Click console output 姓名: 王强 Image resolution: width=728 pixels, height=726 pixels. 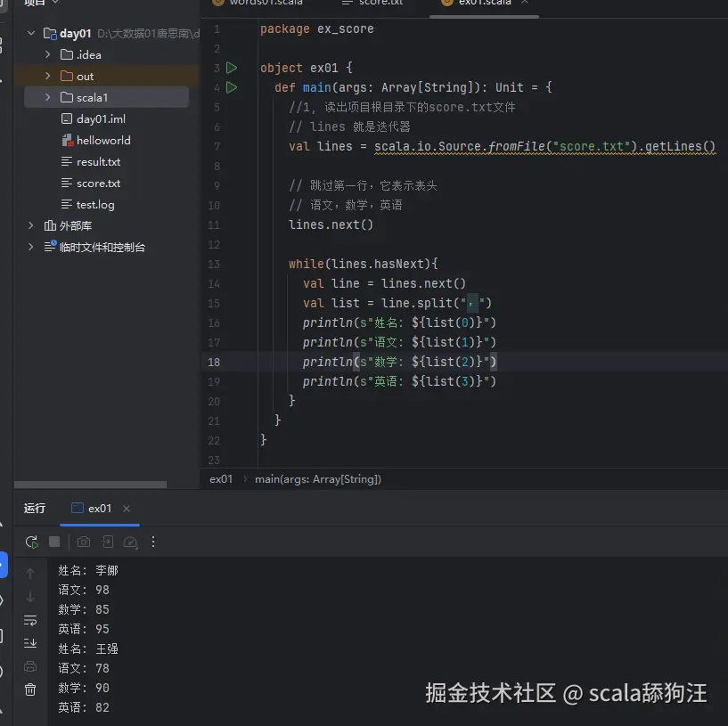88,649
